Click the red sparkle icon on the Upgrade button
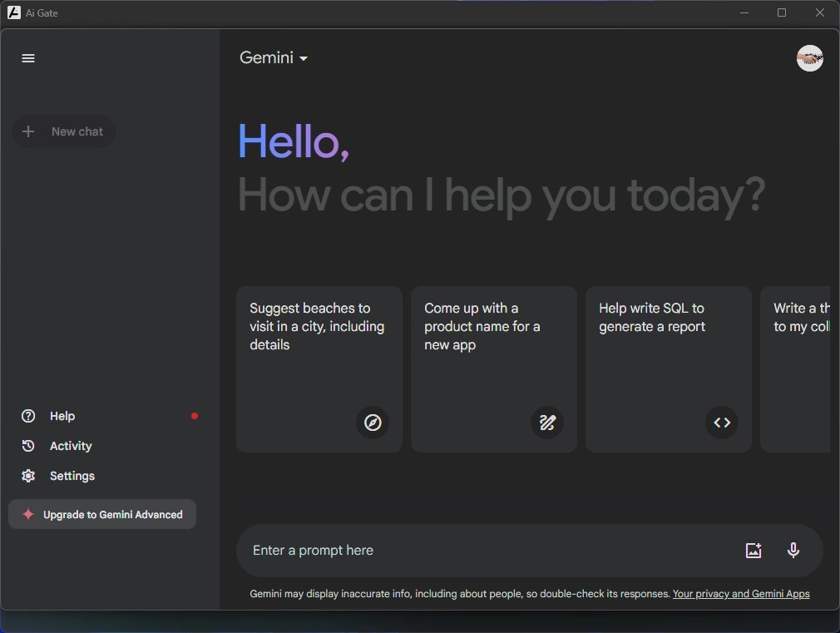This screenshot has width=840, height=633. point(28,515)
